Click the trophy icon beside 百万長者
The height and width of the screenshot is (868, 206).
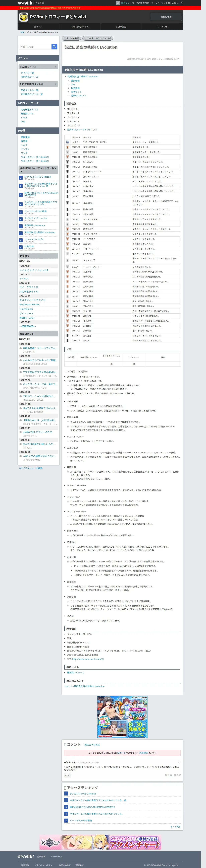coord(67,272)
